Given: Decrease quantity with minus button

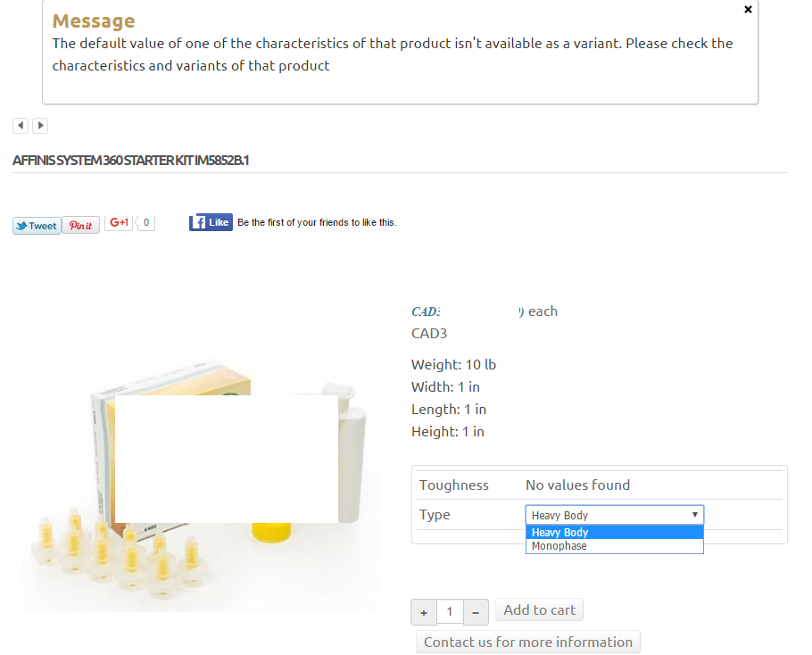Looking at the screenshot, I should coord(476,612).
